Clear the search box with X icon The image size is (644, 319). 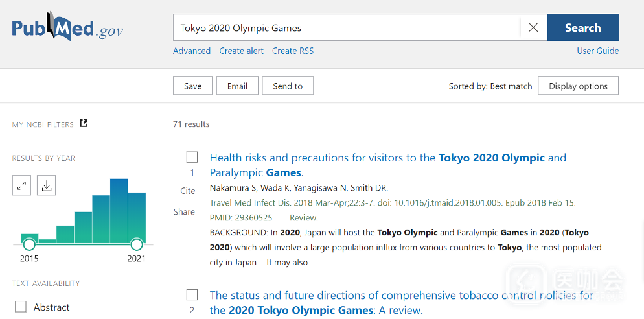coord(533,27)
